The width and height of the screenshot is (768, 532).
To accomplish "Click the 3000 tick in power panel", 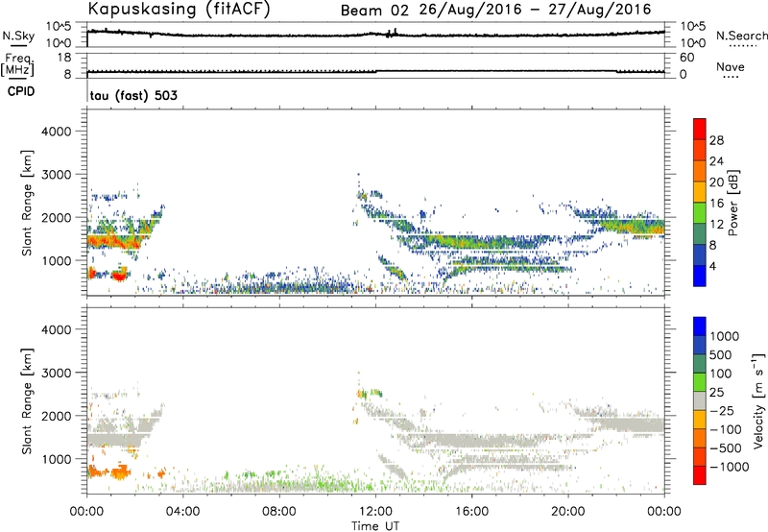I will 56,175.
